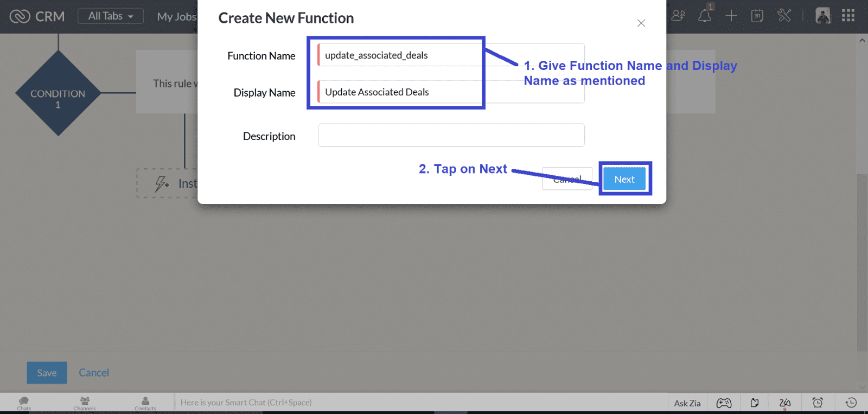868x414 pixels.
Task: Click the paper clip-board icon in bottom bar
Action: tap(755, 403)
